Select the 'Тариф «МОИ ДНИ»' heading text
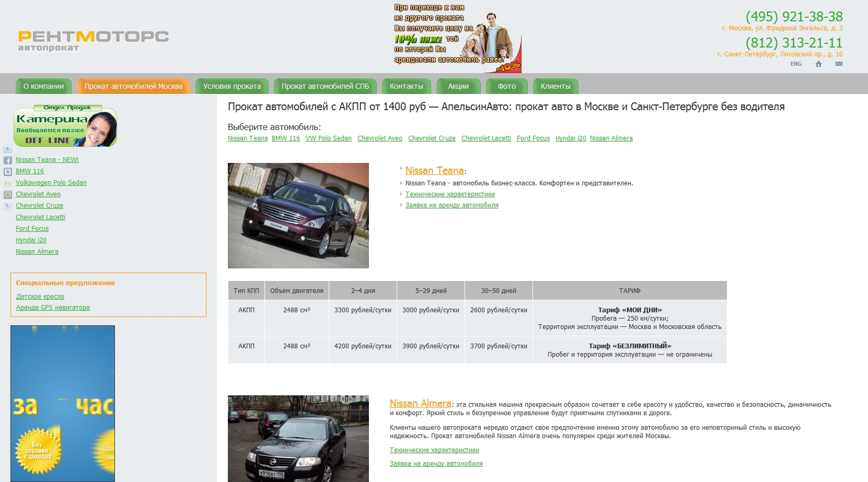 (x=630, y=310)
